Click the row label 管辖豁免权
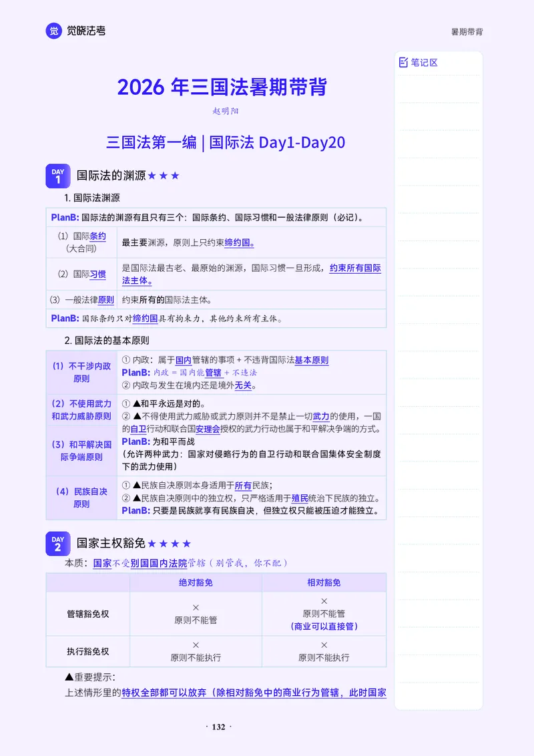The image size is (534, 756). (x=87, y=614)
